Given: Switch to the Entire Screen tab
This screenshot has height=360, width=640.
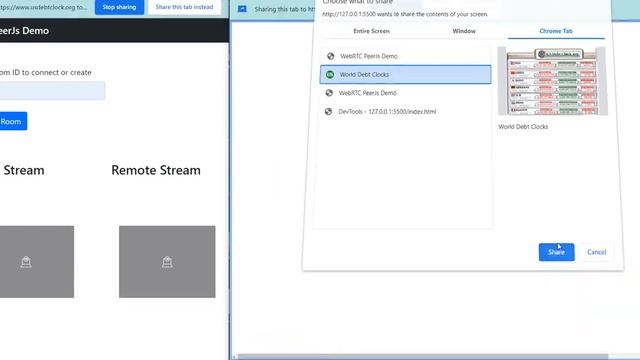Looking at the screenshot, I should [x=371, y=31].
